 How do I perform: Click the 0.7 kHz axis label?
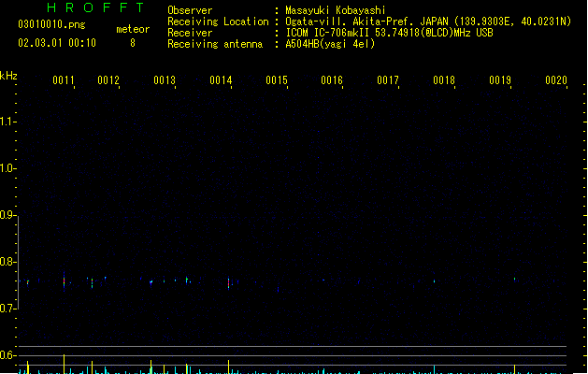7,309
